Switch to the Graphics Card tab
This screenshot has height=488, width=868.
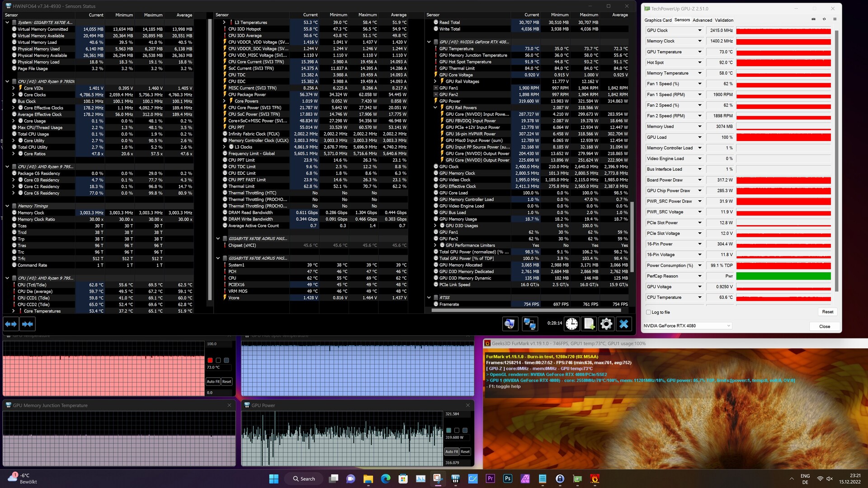(658, 20)
